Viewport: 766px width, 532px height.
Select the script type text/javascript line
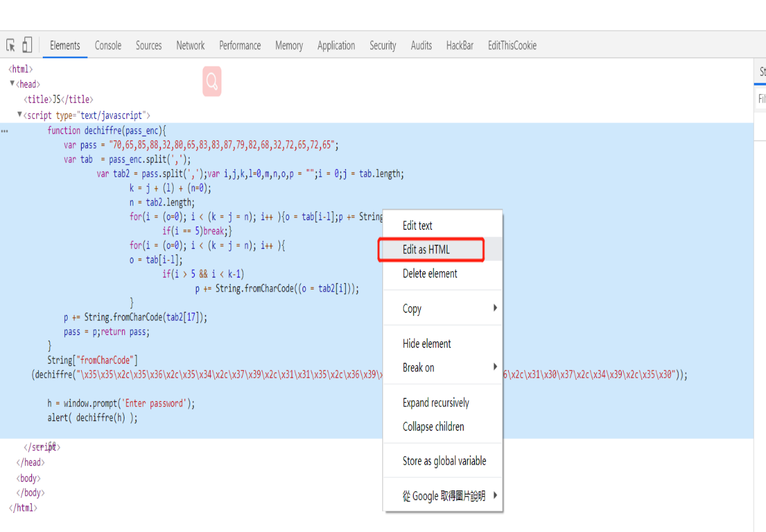coord(86,115)
